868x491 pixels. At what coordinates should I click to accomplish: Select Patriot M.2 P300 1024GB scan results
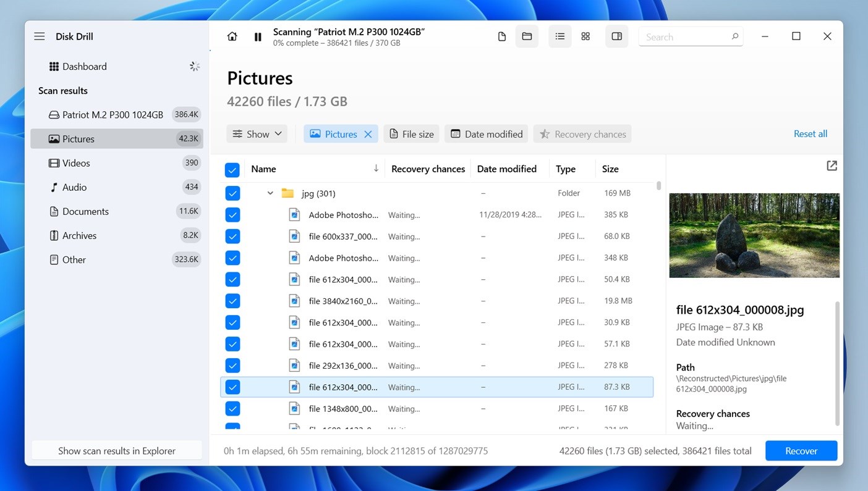(116, 114)
